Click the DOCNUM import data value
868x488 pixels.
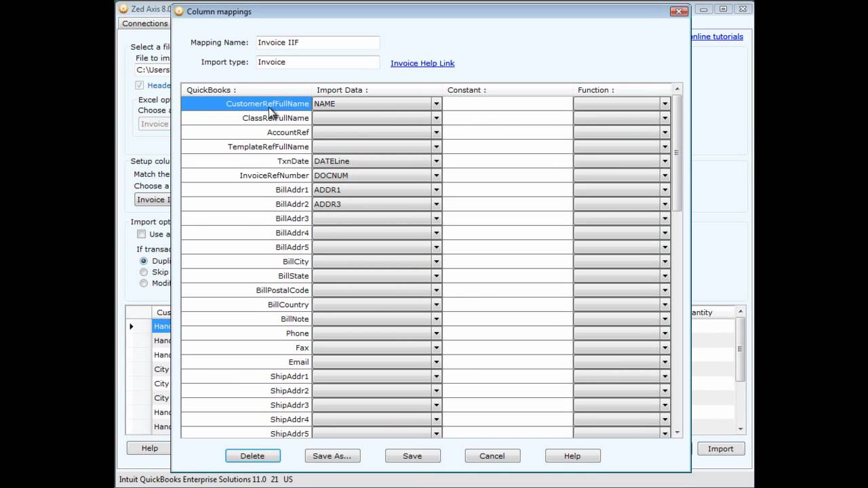331,176
